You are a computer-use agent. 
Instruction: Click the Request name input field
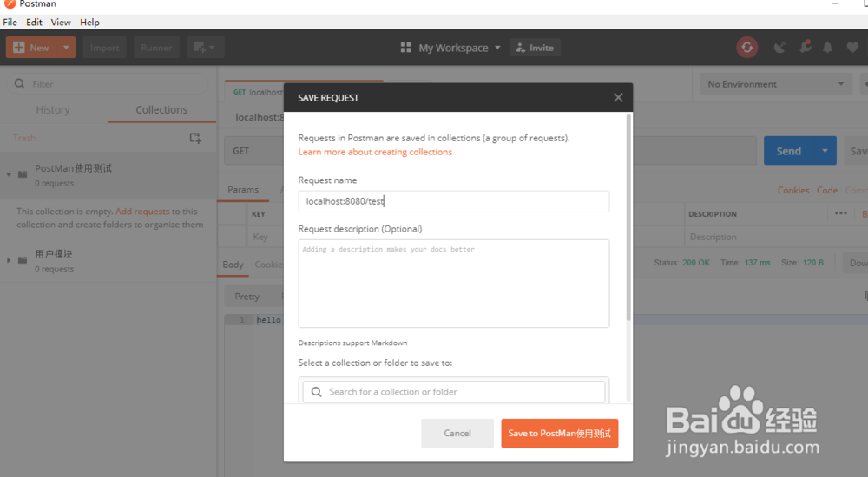453,201
